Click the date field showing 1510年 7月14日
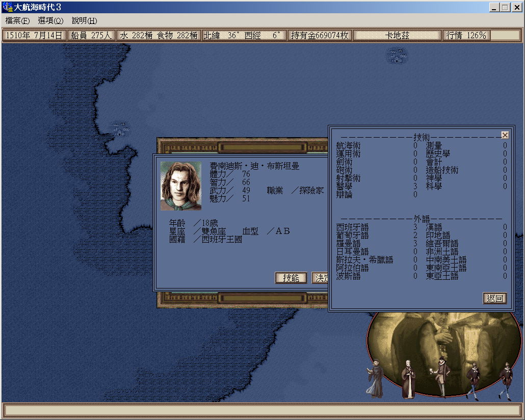This screenshot has width=525, height=420. coord(34,35)
